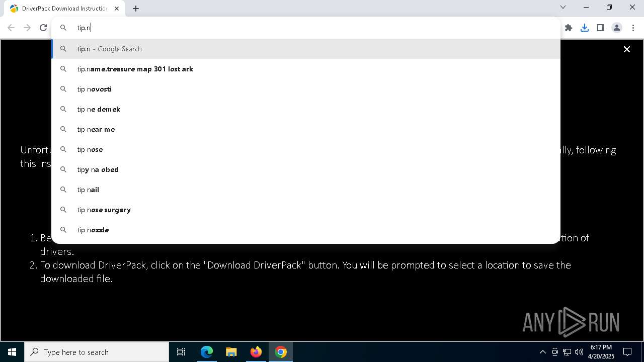Pick the 'tip nail' suggestion
Image resolution: width=644 pixels, height=362 pixels.
(306, 190)
